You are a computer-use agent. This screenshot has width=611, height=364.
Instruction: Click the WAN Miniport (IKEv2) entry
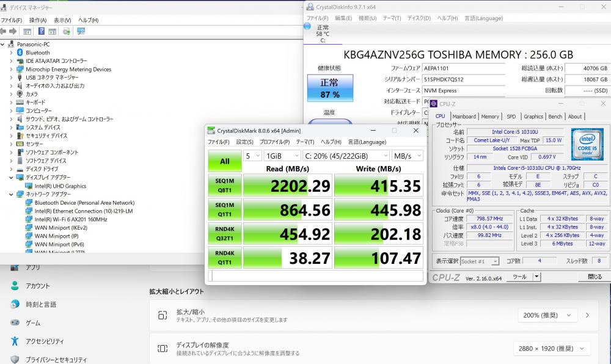pyautogui.click(x=60, y=228)
